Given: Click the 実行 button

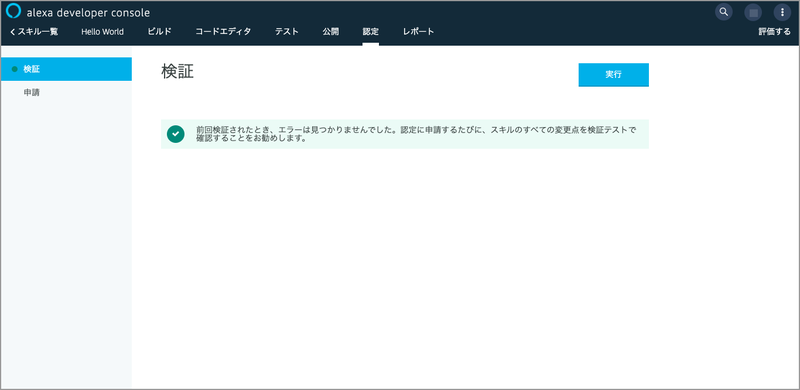Looking at the screenshot, I should [x=613, y=75].
